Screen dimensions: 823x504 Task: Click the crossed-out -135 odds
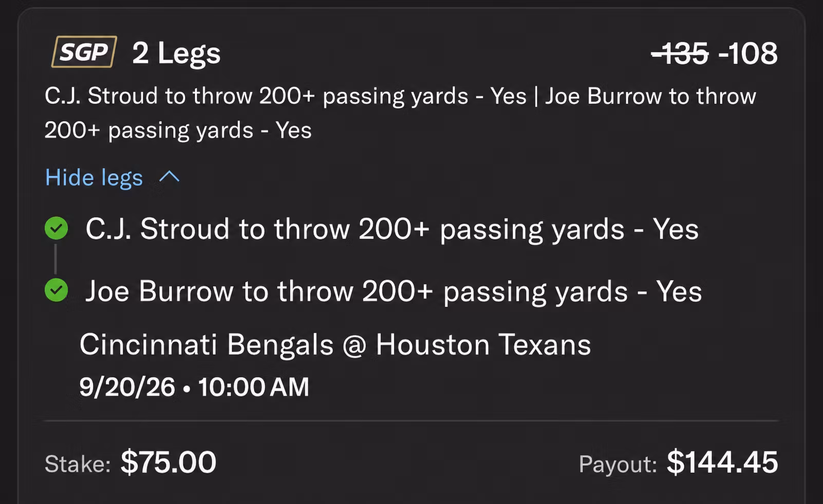tap(680, 53)
